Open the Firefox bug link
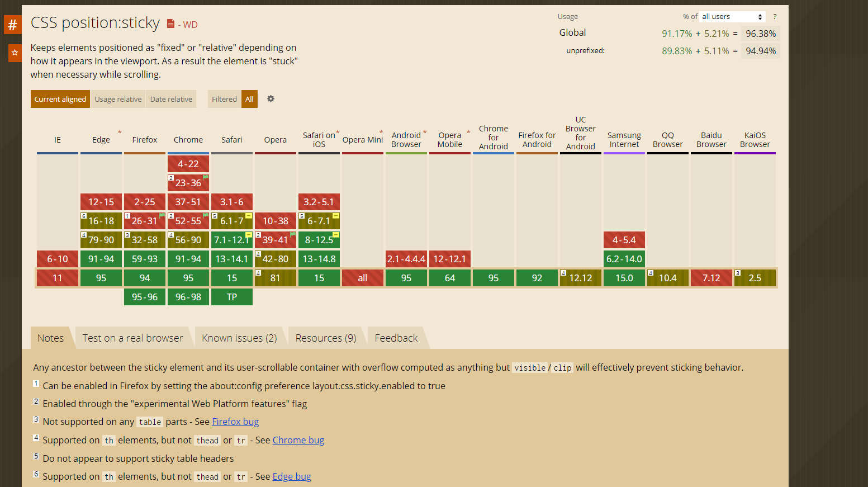The height and width of the screenshot is (487, 868). (x=235, y=422)
